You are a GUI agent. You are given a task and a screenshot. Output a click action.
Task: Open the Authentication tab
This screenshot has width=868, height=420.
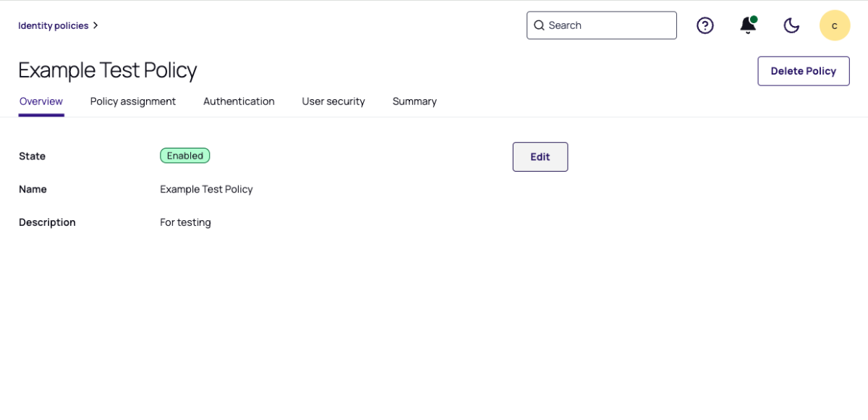click(x=239, y=101)
